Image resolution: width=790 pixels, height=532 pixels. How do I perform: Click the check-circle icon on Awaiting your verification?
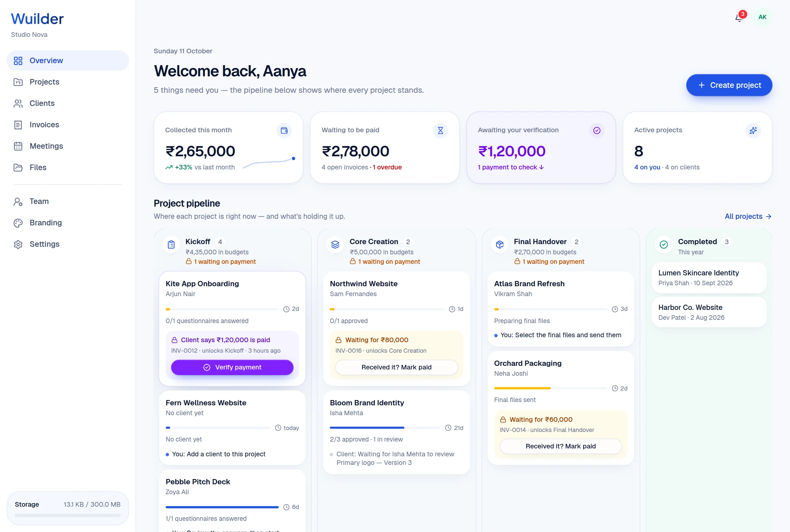pyautogui.click(x=596, y=130)
